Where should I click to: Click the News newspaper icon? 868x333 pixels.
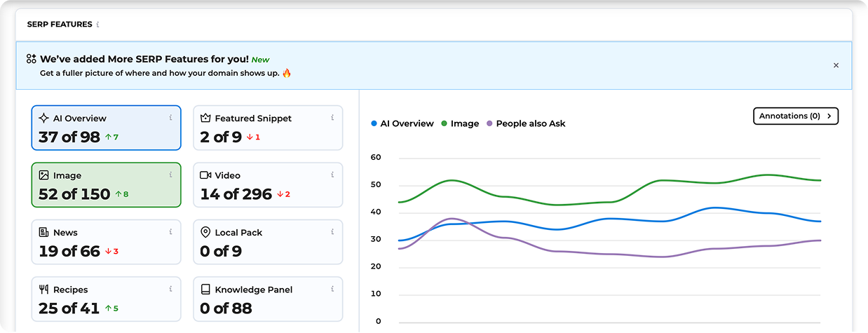[x=43, y=232]
